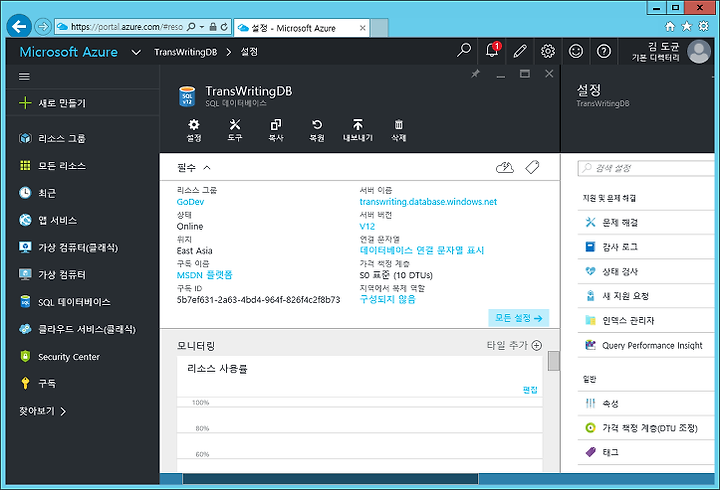Open the Microsoft Azure dropdown chevron
720x490 pixels.
coord(136,52)
